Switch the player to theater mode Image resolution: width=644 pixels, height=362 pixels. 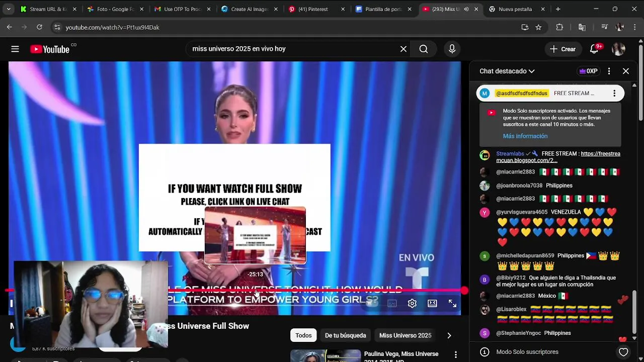(432, 303)
